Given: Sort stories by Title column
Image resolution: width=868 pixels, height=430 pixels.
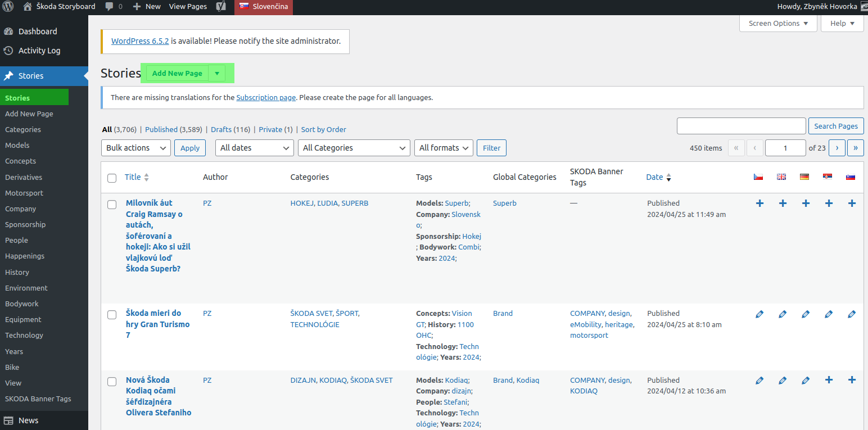Looking at the screenshot, I should pyautogui.click(x=137, y=177).
